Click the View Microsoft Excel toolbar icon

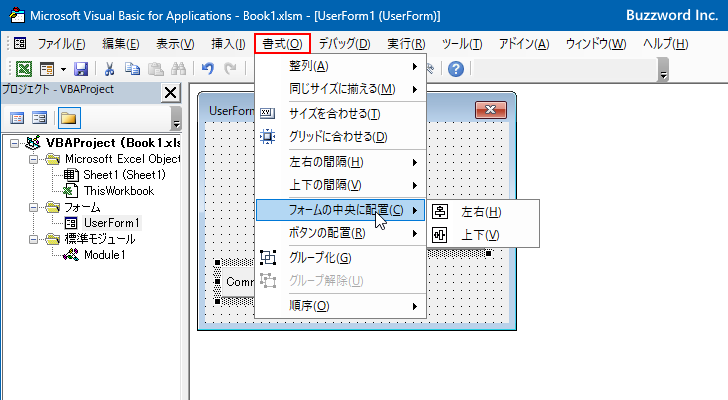24,69
